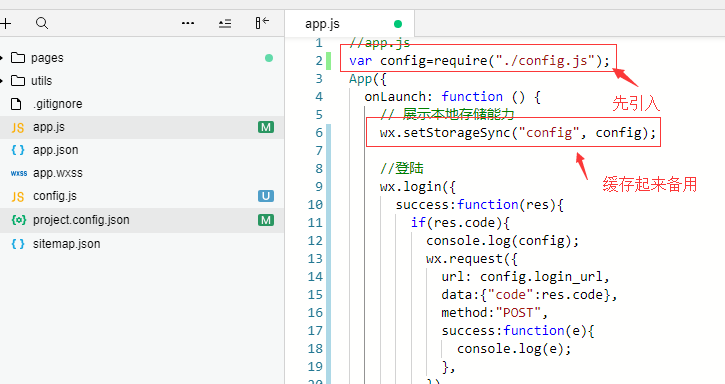The height and width of the screenshot is (384, 725).
Task: Click "config.login_url" on line 14
Action: tap(541, 277)
